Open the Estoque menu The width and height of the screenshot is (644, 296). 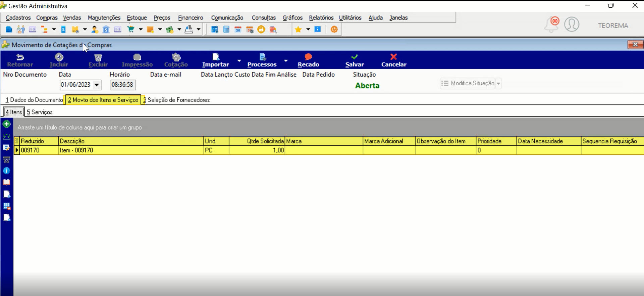[x=137, y=18]
